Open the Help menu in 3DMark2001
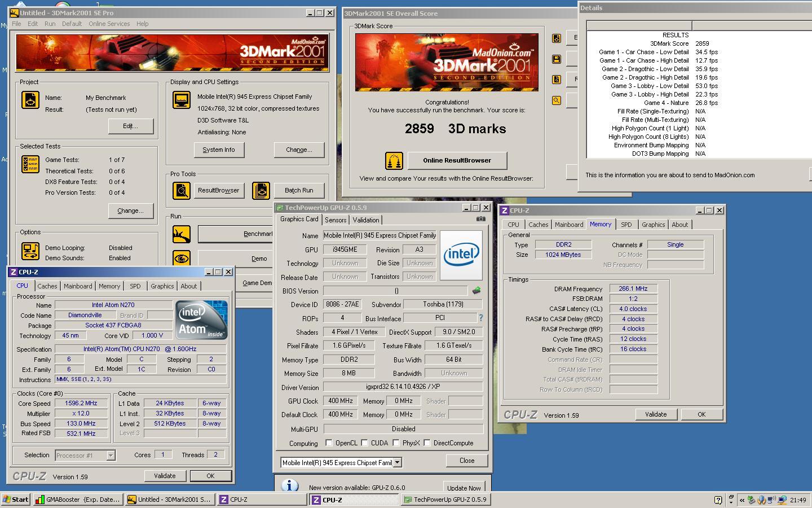The image size is (812, 508). (143, 24)
